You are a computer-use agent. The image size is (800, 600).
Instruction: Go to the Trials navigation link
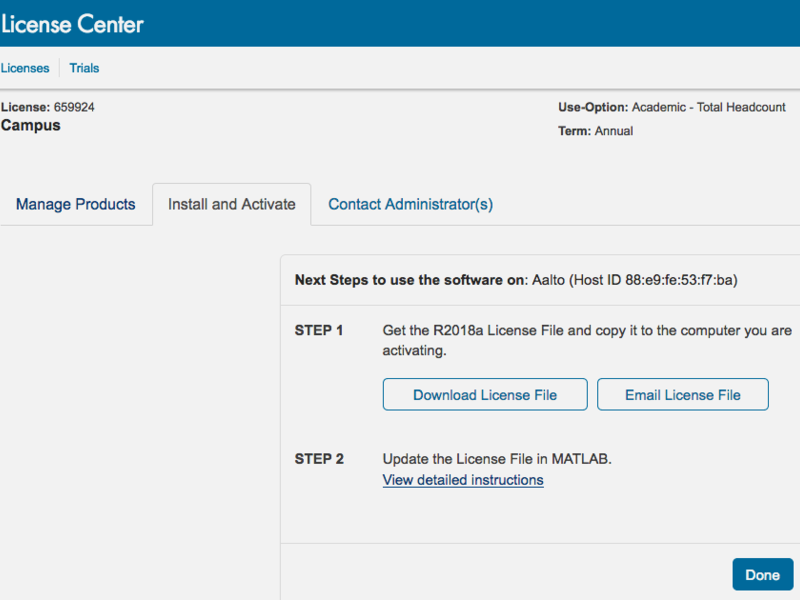pos(84,68)
